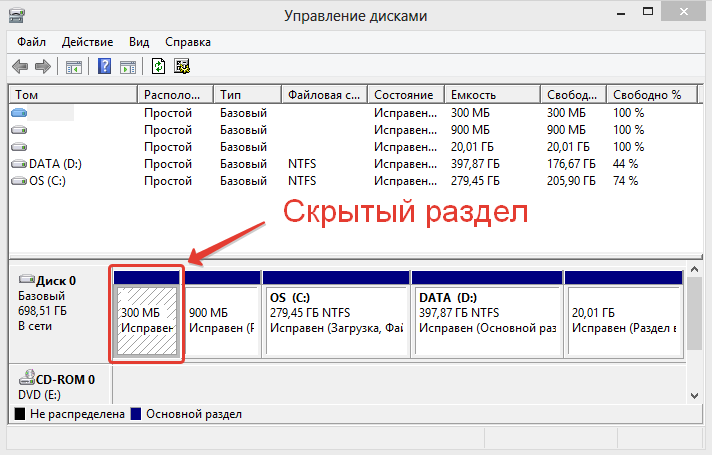Click the Back arrow toolbar icon

[20, 67]
